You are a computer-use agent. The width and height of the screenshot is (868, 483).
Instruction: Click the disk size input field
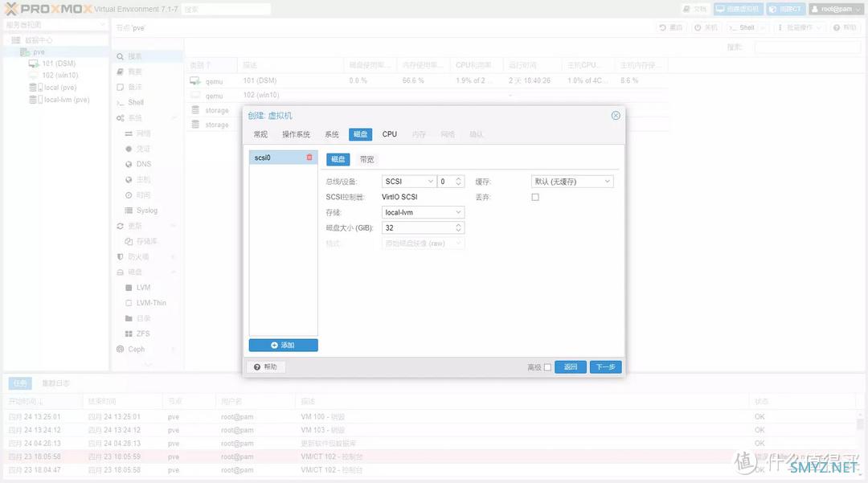click(418, 227)
